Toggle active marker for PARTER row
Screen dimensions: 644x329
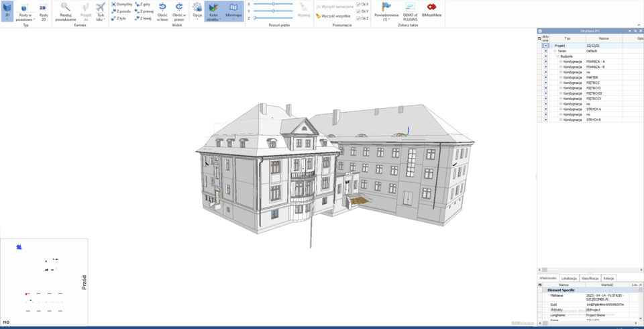545,77
